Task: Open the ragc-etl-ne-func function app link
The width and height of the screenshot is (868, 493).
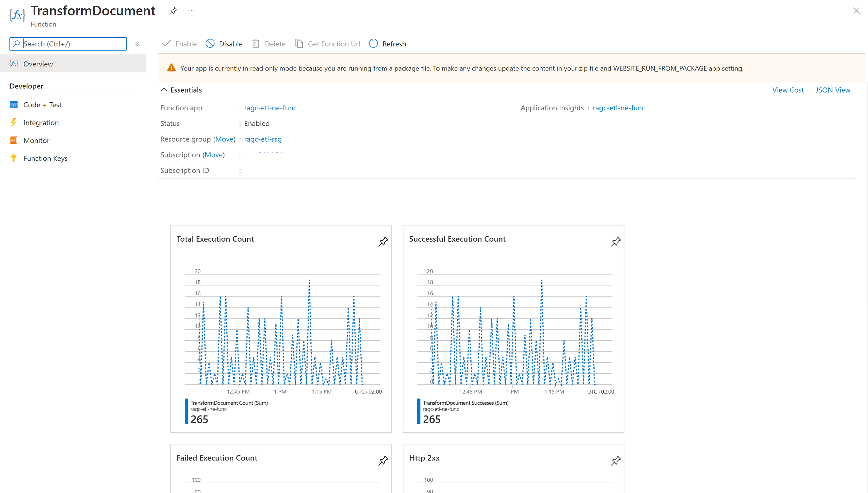Action: (270, 108)
